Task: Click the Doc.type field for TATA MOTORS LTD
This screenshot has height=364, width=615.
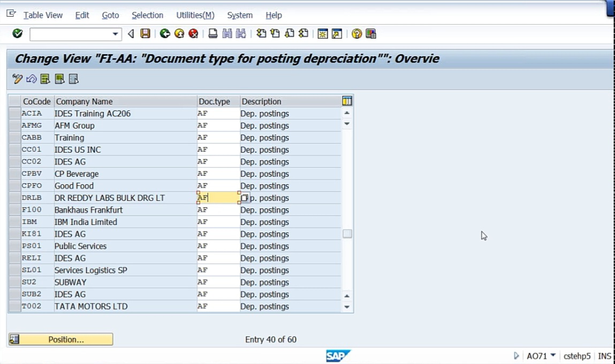Action: coord(218,306)
